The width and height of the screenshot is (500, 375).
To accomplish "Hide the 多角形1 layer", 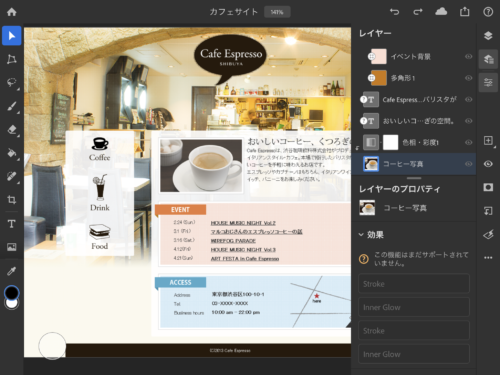I will pos(468,78).
